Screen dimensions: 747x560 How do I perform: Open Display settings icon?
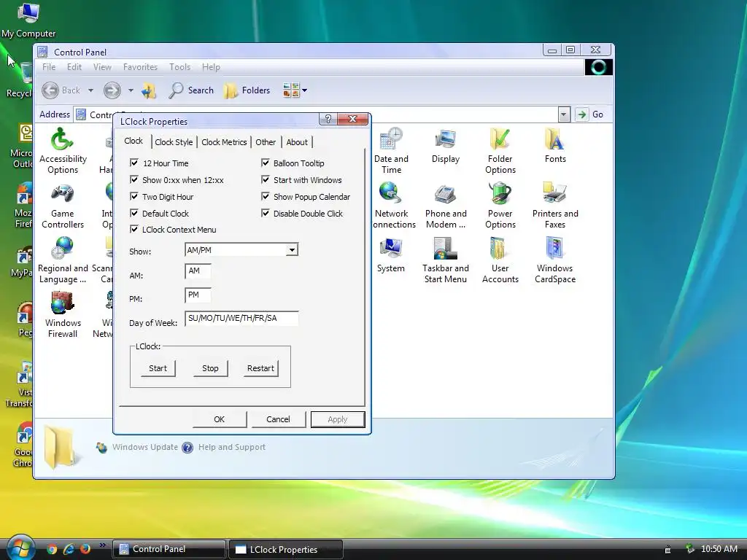[x=446, y=147]
